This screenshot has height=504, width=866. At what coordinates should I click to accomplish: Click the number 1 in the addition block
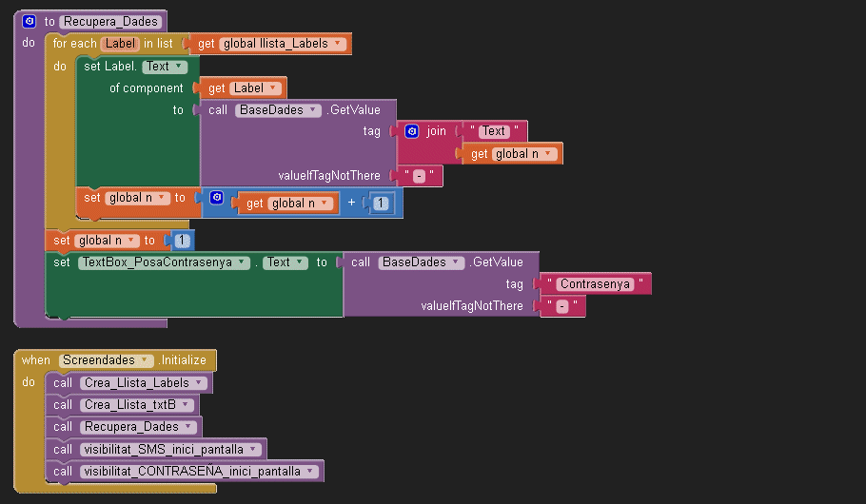coord(381,204)
